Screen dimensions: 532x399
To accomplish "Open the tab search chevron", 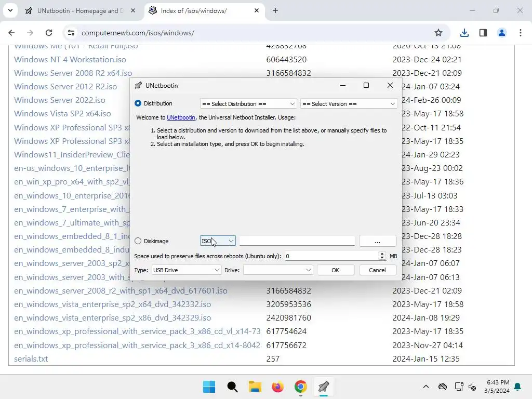I will point(10,10).
